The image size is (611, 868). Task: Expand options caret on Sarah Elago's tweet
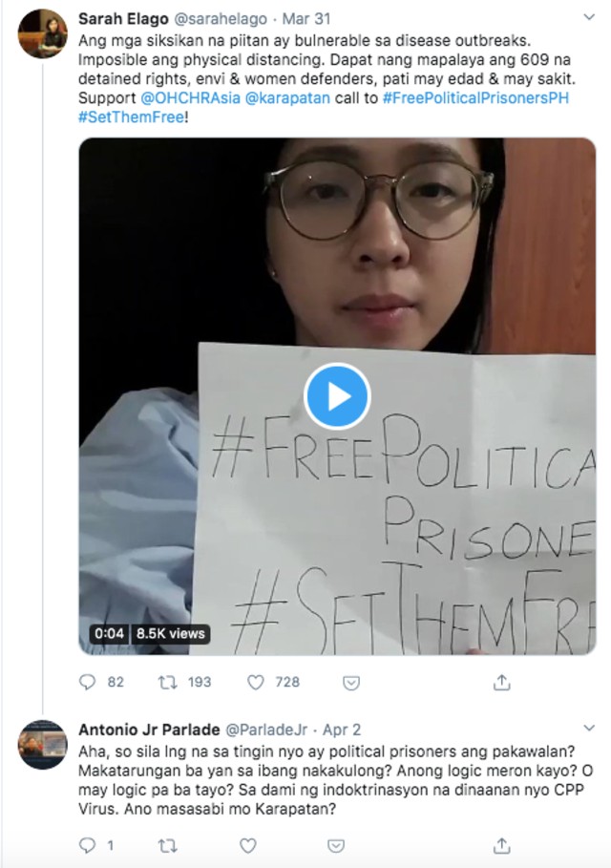(x=589, y=17)
